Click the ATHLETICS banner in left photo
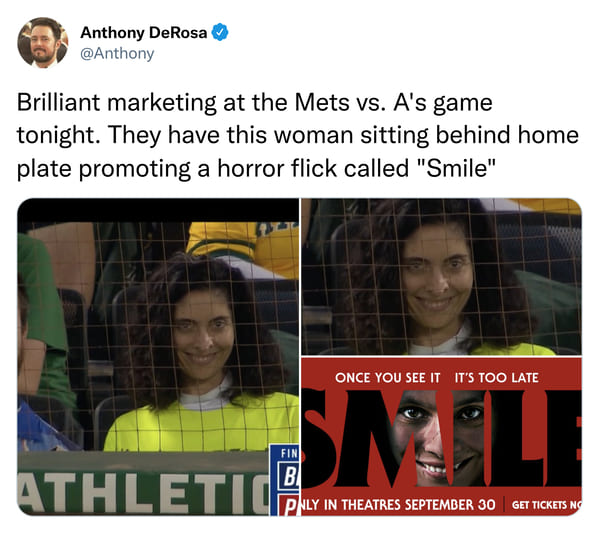The width and height of the screenshot is (599, 533). point(143,489)
